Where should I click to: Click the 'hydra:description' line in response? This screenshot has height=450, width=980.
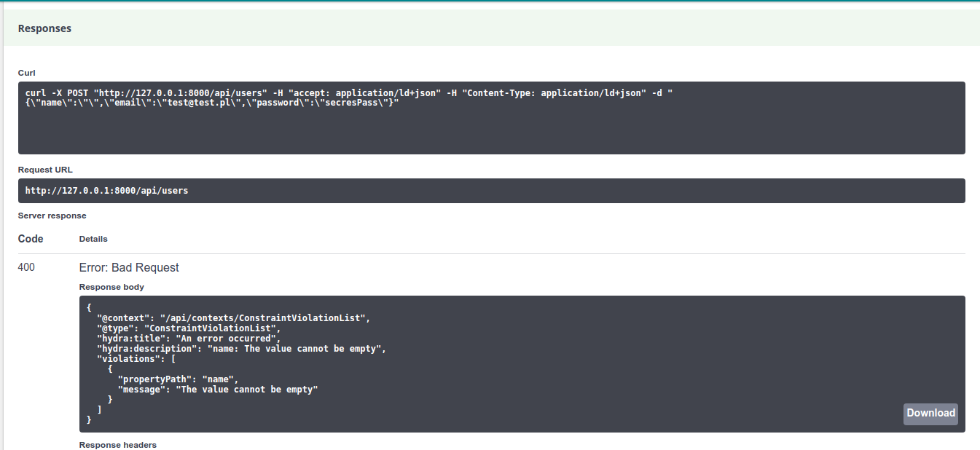pyautogui.click(x=241, y=349)
